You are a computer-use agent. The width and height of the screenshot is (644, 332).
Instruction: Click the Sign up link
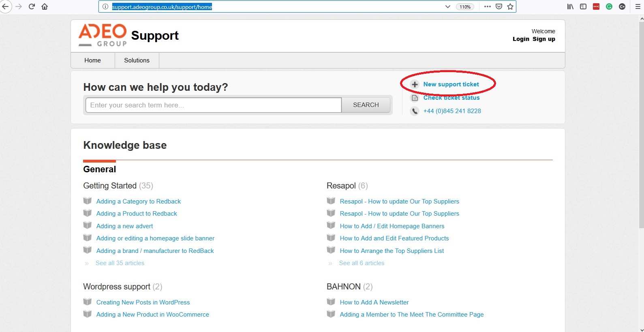click(x=544, y=39)
